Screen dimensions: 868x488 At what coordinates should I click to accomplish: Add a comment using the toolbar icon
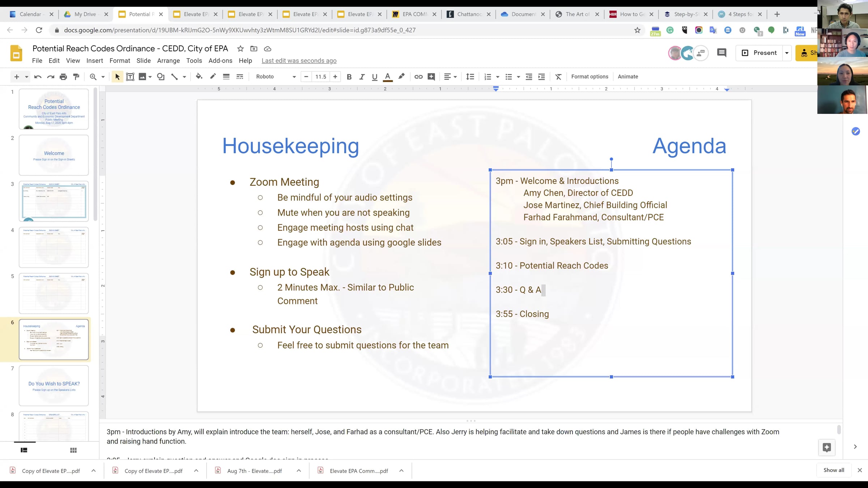(431, 77)
